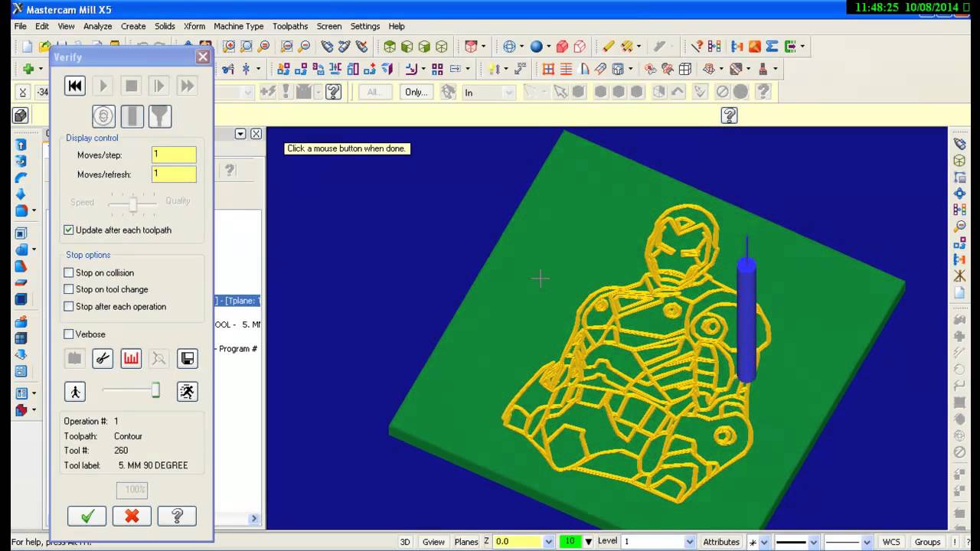
Task: Click the first green cube view icon
Action: tap(390, 47)
